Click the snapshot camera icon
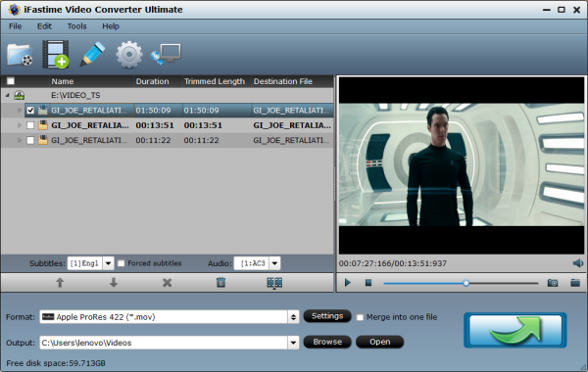This screenshot has height=372, width=588. [x=553, y=283]
